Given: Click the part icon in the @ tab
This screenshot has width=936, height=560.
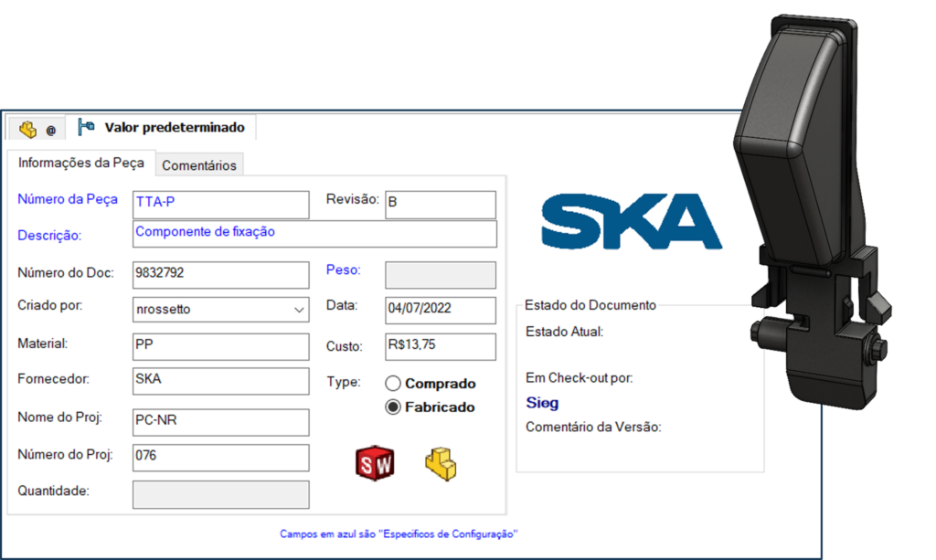Looking at the screenshot, I should [x=27, y=129].
